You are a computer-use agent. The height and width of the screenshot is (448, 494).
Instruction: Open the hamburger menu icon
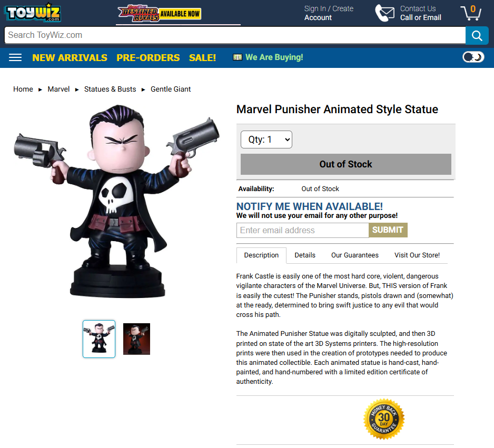click(x=15, y=57)
